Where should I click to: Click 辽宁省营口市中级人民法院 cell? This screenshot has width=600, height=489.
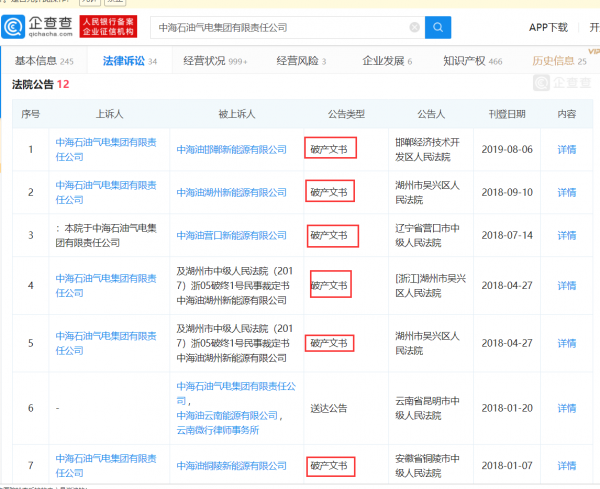pyautogui.click(x=427, y=235)
